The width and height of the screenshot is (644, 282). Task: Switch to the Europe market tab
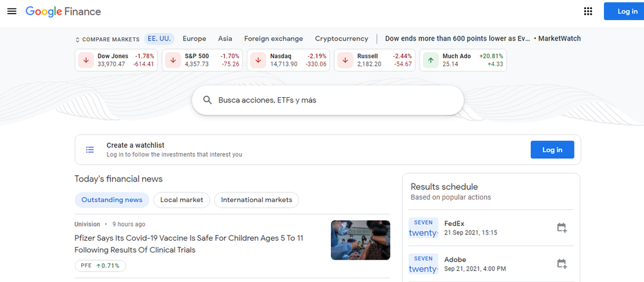click(x=194, y=39)
